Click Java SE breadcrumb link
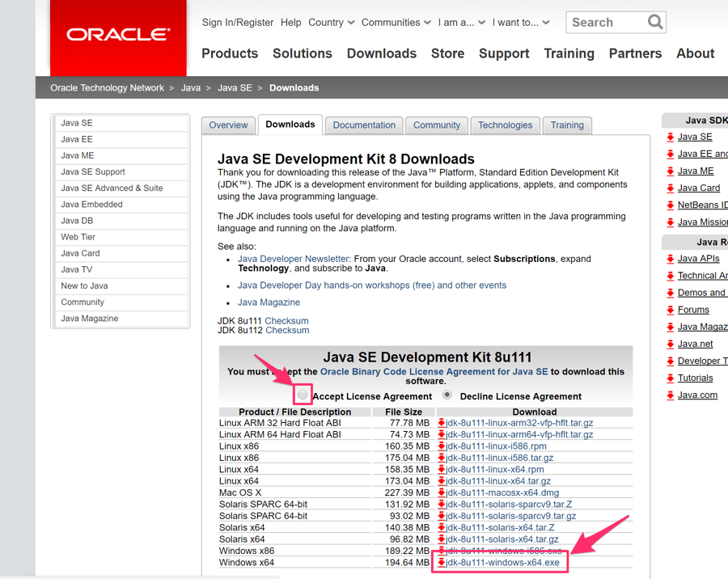This screenshot has height=579, width=728. [235, 88]
